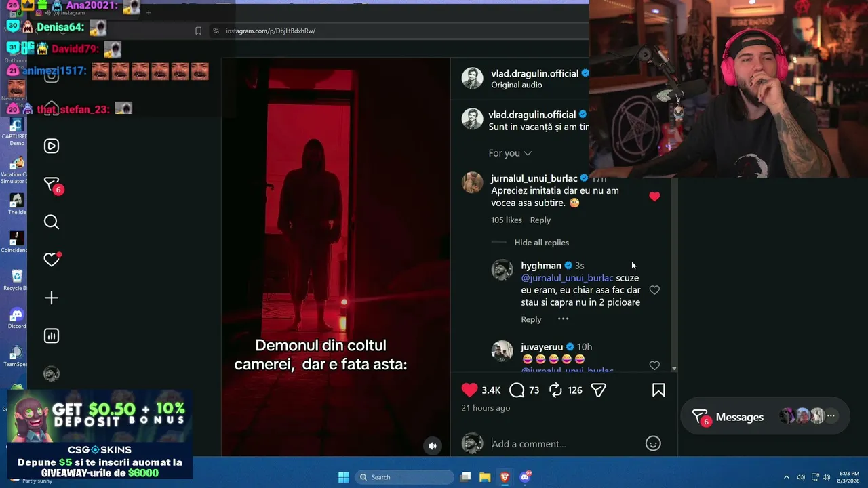Open the emoji picker for the comment

(653, 443)
